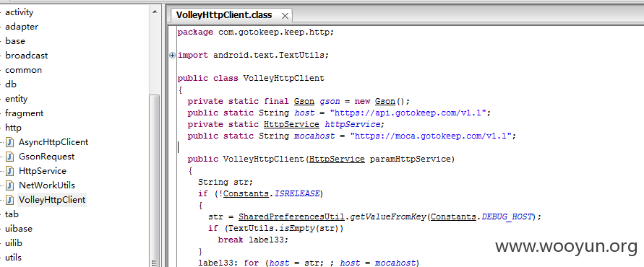Click the DEBUG_HOST constant reference
The image size is (644, 267).
(x=507, y=216)
